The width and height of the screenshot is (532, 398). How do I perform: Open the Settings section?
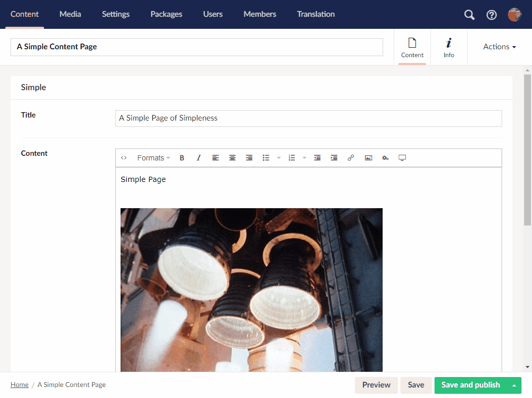pyautogui.click(x=116, y=14)
